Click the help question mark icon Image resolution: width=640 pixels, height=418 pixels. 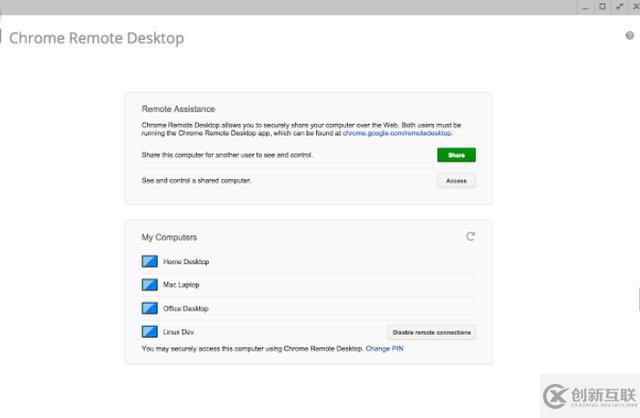pos(629,35)
